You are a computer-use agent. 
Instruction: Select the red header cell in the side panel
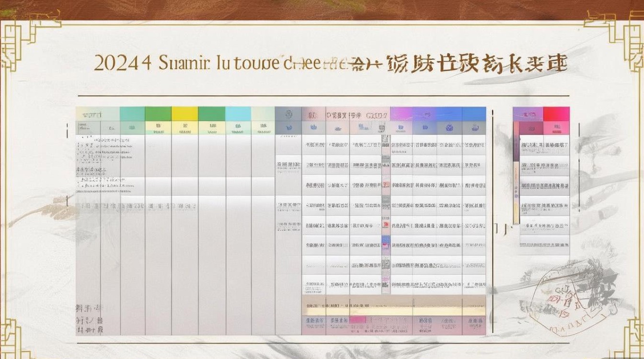tap(556, 114)
